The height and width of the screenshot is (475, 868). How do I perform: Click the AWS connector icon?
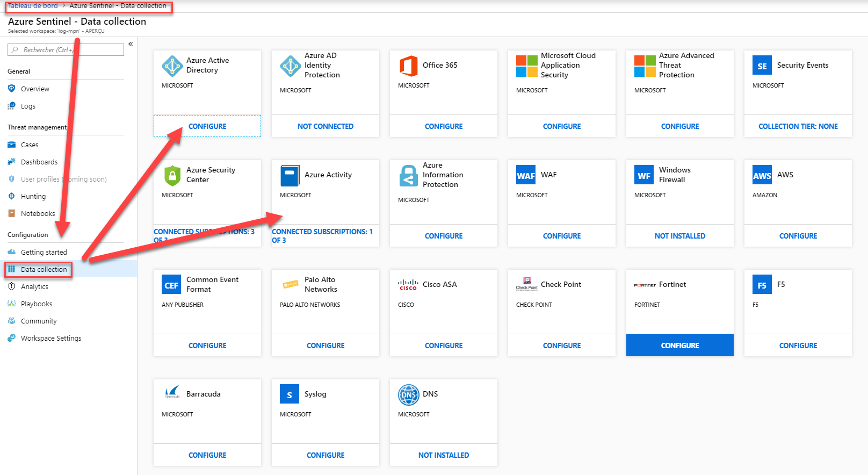pos(762,175)
